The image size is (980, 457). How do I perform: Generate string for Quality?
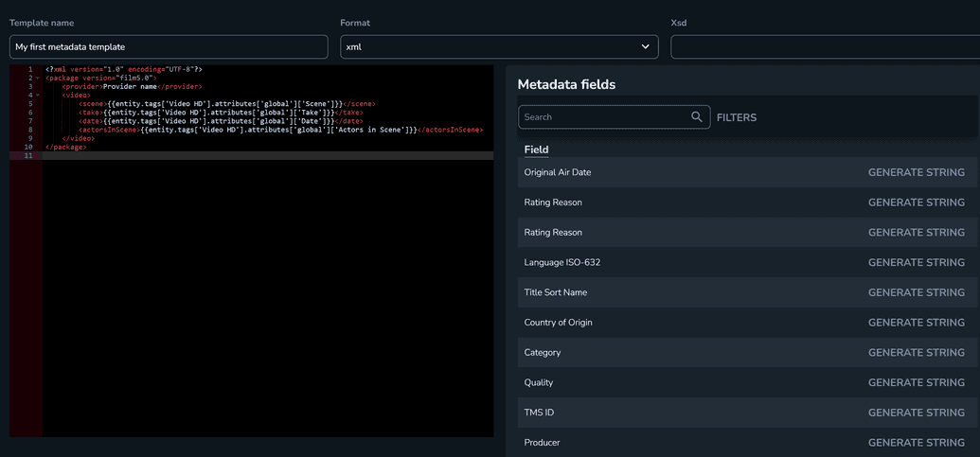[x=917, y=382]
